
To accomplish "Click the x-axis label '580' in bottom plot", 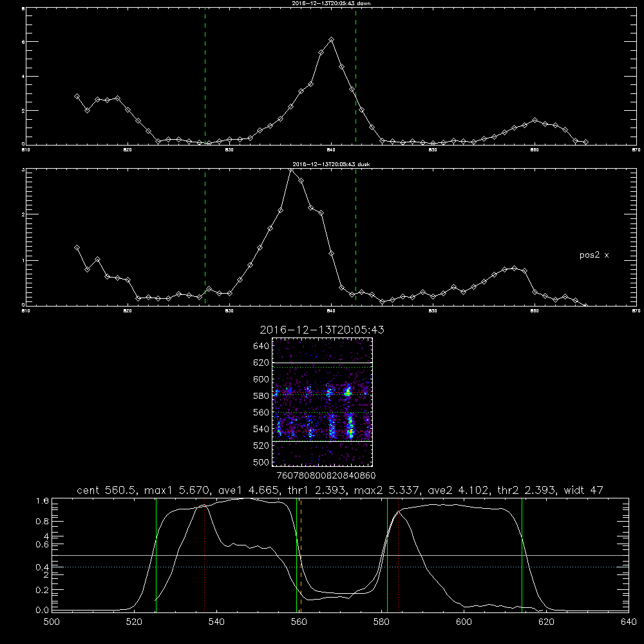I will pyautogui.click(x=381, y=622).
